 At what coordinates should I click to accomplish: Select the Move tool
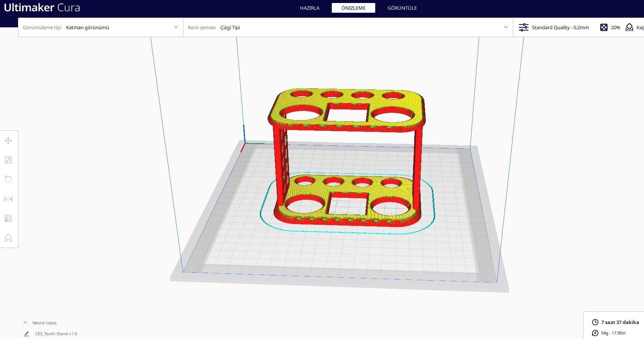click(x=8, y=140)
